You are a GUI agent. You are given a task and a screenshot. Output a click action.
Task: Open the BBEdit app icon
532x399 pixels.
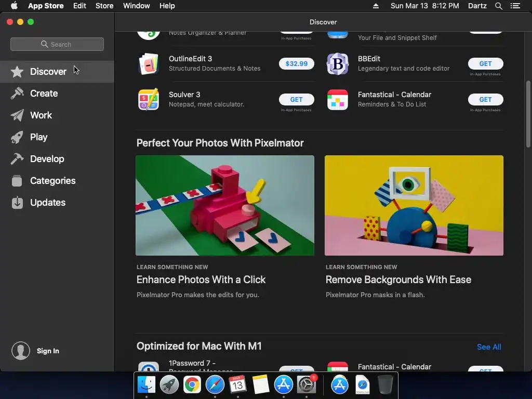click(338, 64)
